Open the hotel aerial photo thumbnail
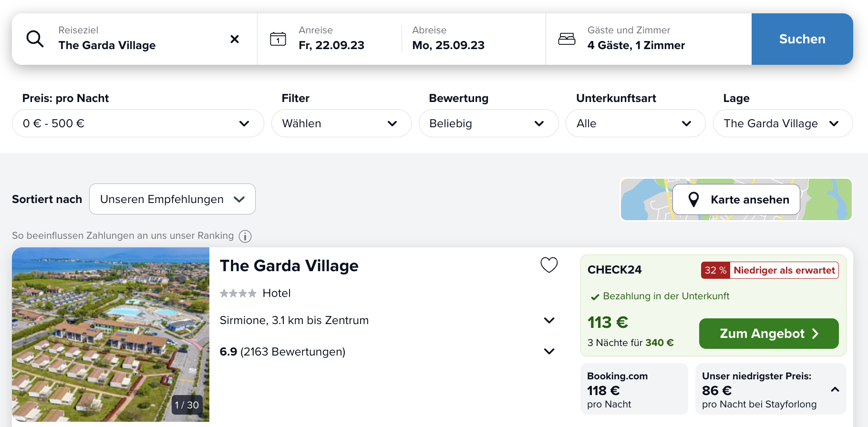Image resolution: width=868 pixels, height=427 pixels. tap(111, 335)
